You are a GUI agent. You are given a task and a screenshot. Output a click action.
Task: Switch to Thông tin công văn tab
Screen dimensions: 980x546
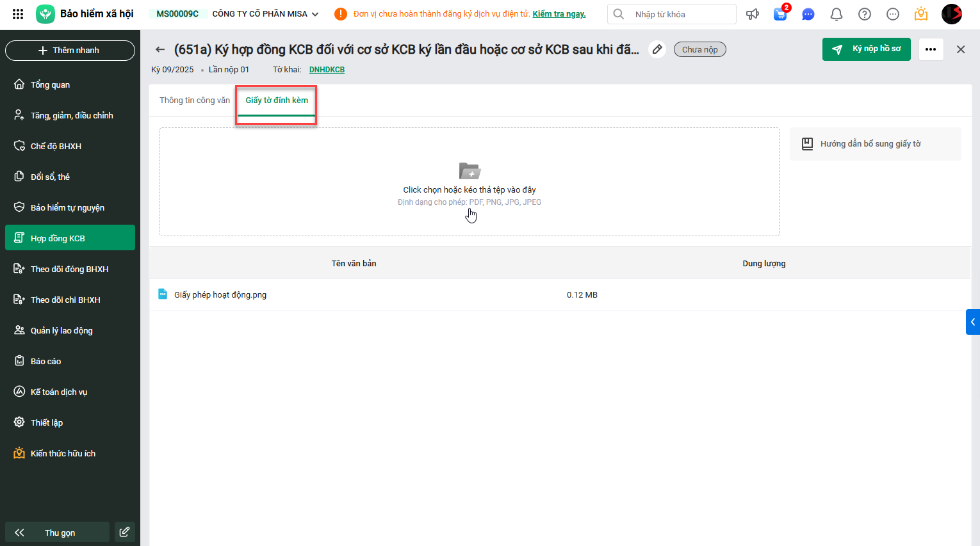195,100
